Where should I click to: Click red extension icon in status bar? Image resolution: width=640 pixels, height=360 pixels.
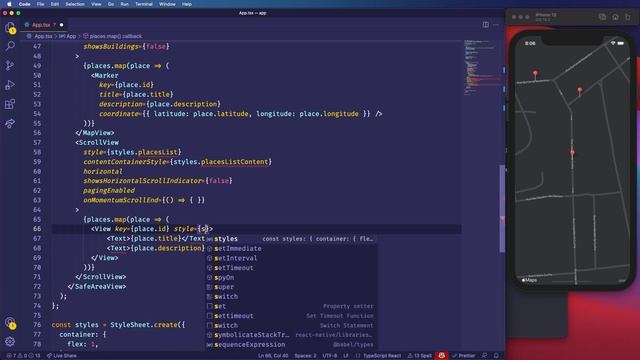(442, 356)
